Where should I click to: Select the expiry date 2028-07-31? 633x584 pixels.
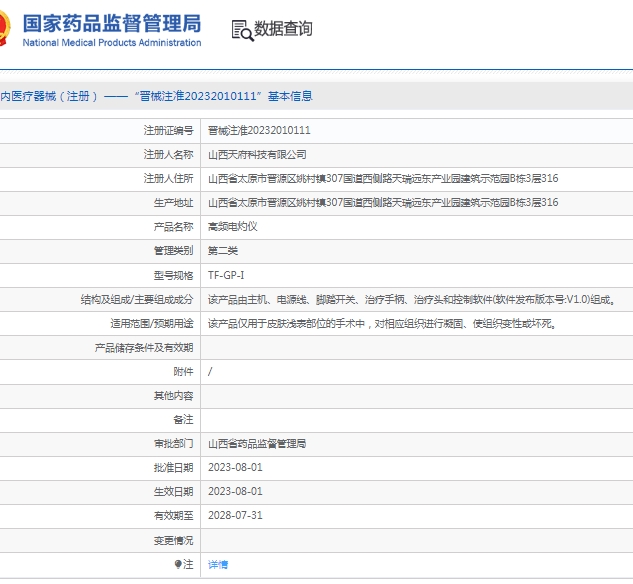[x=235, y=515]
